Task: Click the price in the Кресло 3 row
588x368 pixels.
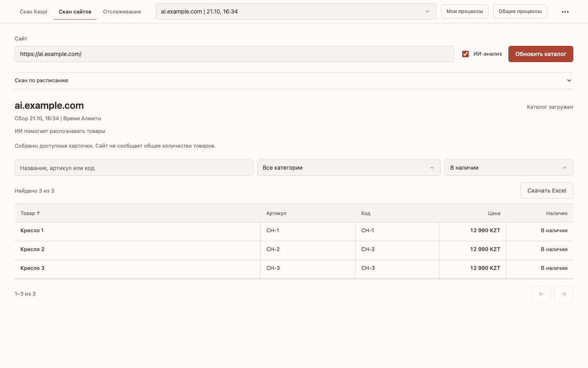Action: (x=485, y=268)
